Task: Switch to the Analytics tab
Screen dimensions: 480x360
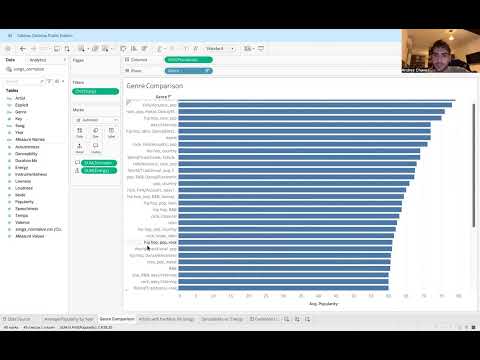Action: coord(38,60)
